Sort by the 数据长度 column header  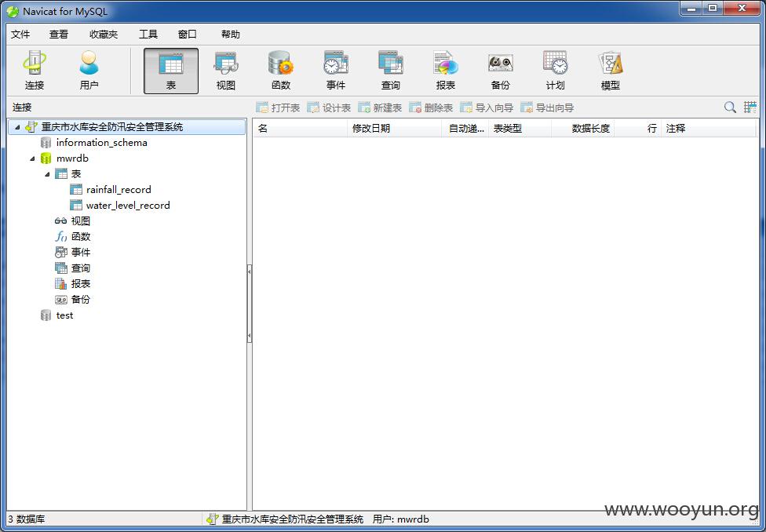point(583,129)
